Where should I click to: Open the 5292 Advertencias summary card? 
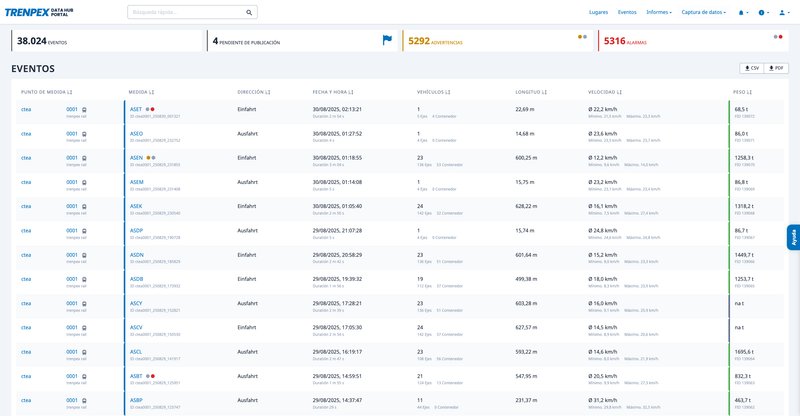click(498, 41)
